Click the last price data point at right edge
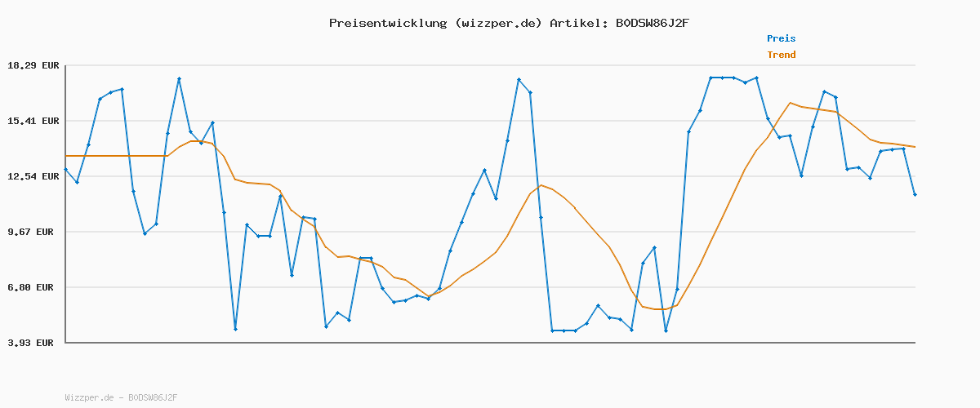 [x=915, y=194]
